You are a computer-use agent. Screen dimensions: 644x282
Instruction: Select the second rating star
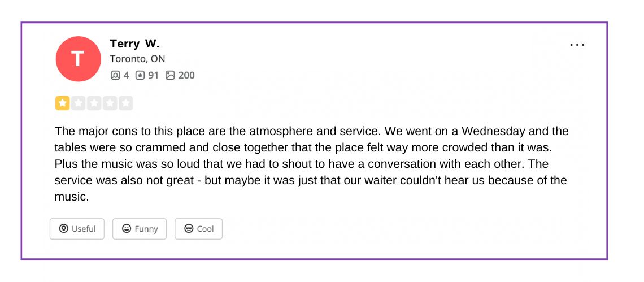[x=78, y=103]
